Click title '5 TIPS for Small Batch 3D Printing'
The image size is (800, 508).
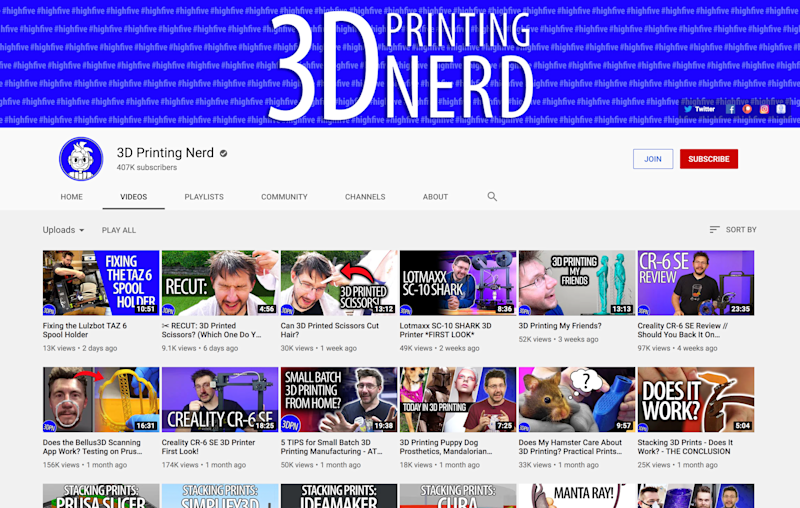[x=331, y=447]
